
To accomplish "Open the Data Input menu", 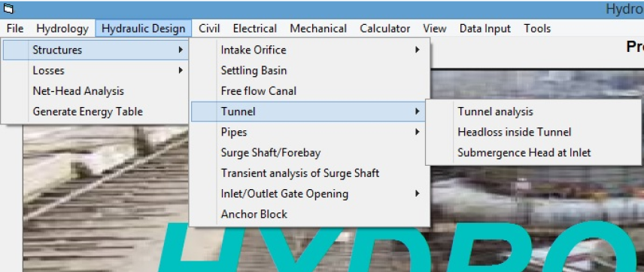I will 485,29.
